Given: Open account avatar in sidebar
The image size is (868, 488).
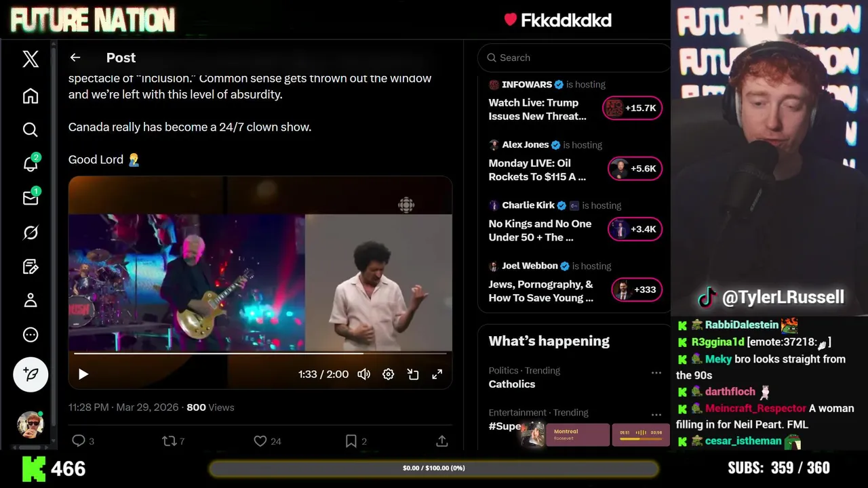Looking at the screenshot, I should [31, 424].
